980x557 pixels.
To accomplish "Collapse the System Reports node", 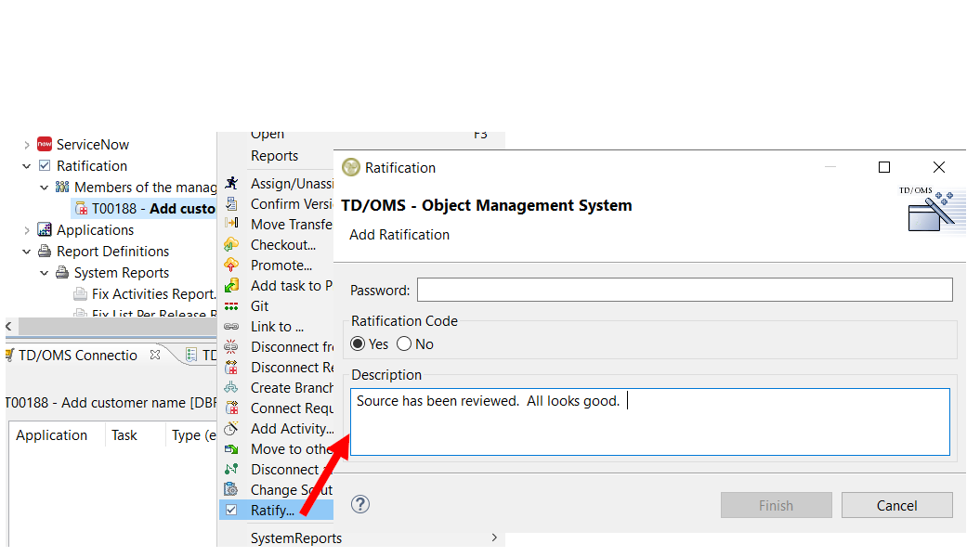I will pos(45,273).
